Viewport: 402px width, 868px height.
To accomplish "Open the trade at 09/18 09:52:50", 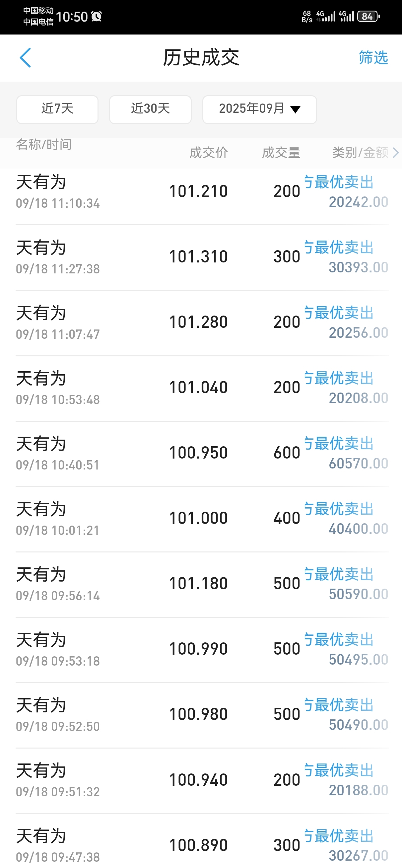I will pyautogui.click(x=202, y=715).
